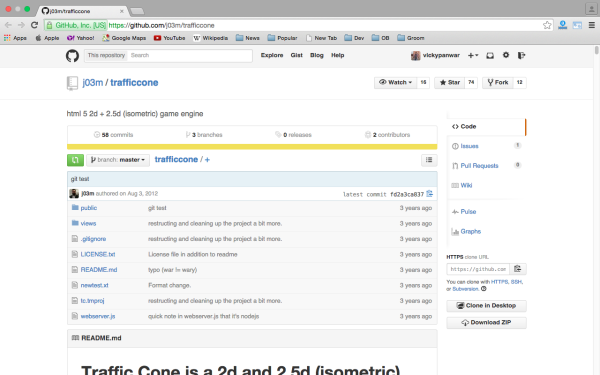Click the GitHub octocat logo

coord(72,56)
